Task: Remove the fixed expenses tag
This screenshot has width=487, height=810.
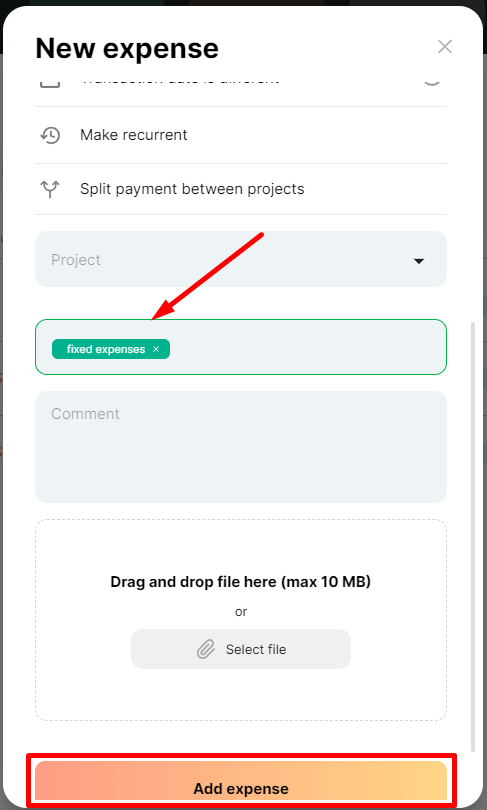Action: [156, 349]
